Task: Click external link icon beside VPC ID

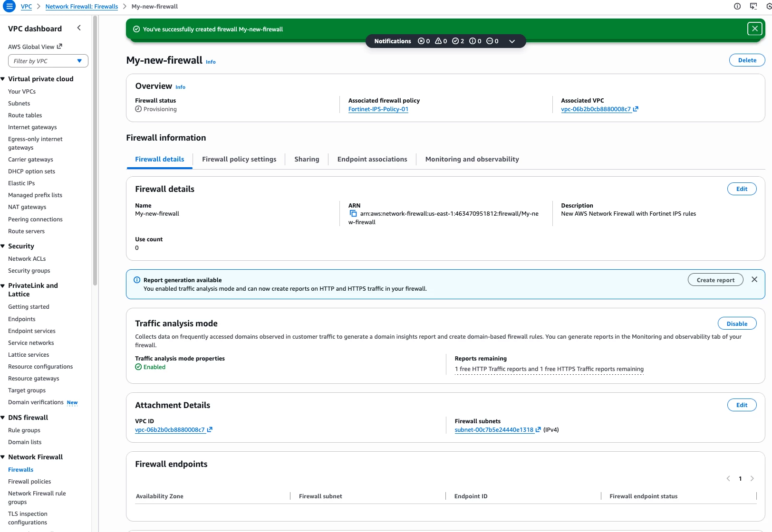Action: click(210, 429)
